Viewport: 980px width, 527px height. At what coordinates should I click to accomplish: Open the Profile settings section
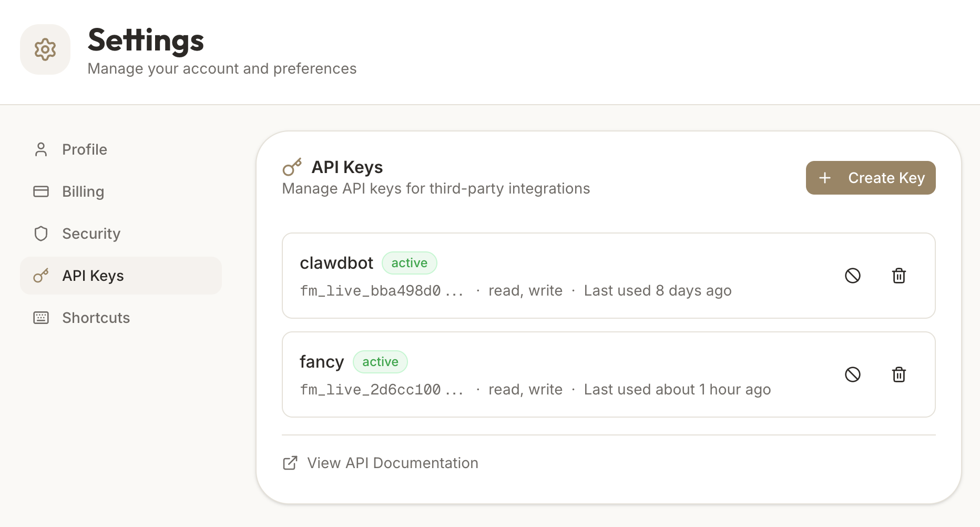tap(85, 149)
